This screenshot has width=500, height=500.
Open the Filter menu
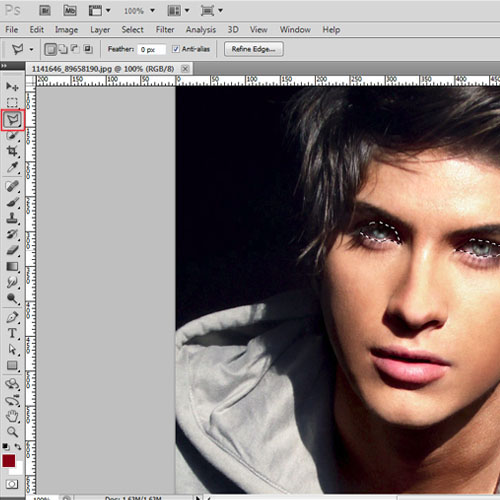click(165, 30)
